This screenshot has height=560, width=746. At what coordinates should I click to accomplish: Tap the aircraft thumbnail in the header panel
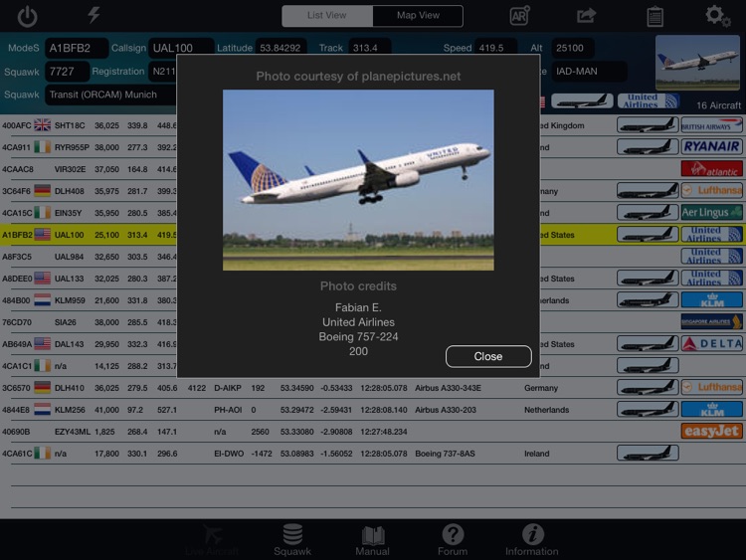coord(697,63)
